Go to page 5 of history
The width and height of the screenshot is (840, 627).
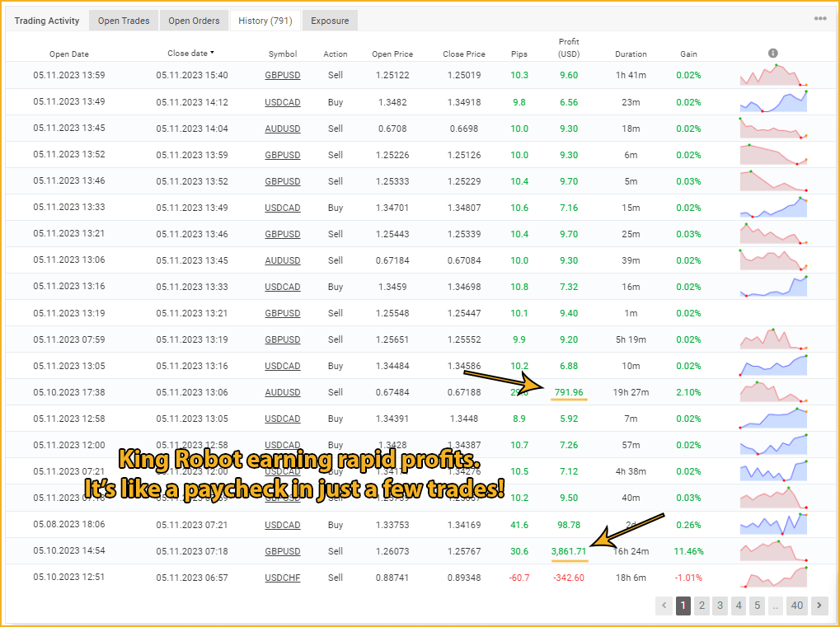click(757, 606)
